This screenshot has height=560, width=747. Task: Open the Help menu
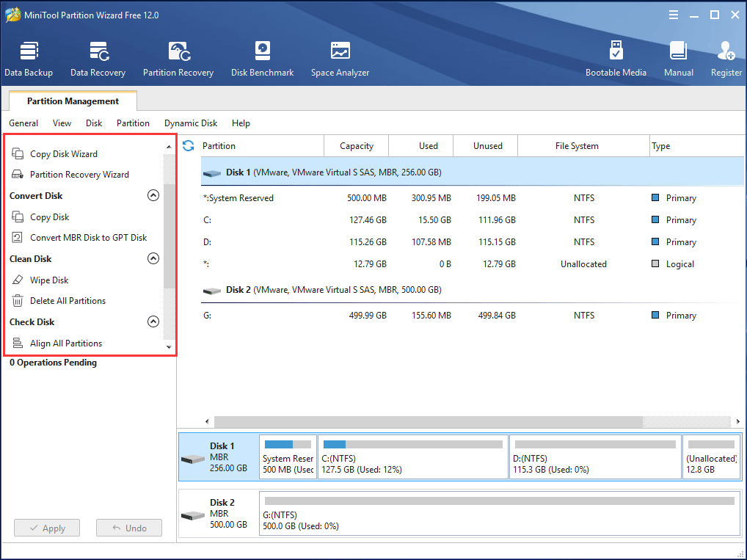click(241, 123)
